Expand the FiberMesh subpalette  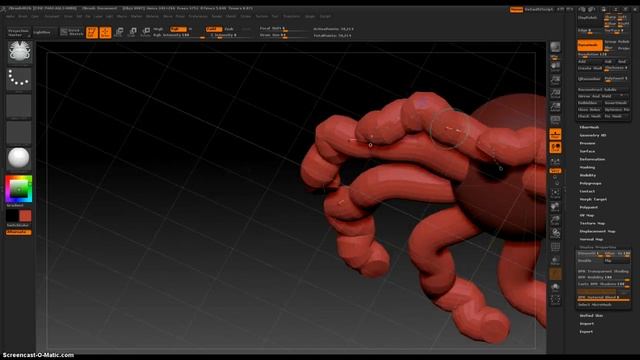(589, 127)
